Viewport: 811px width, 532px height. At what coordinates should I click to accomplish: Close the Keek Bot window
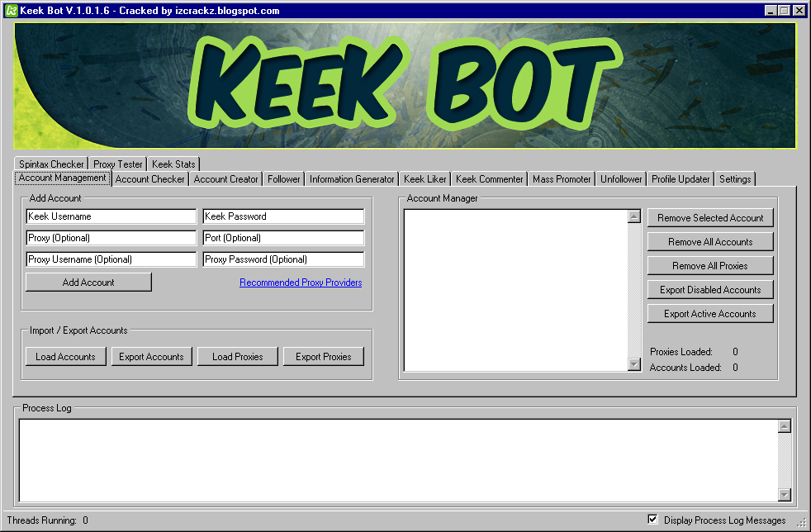(x=799, y=11)
